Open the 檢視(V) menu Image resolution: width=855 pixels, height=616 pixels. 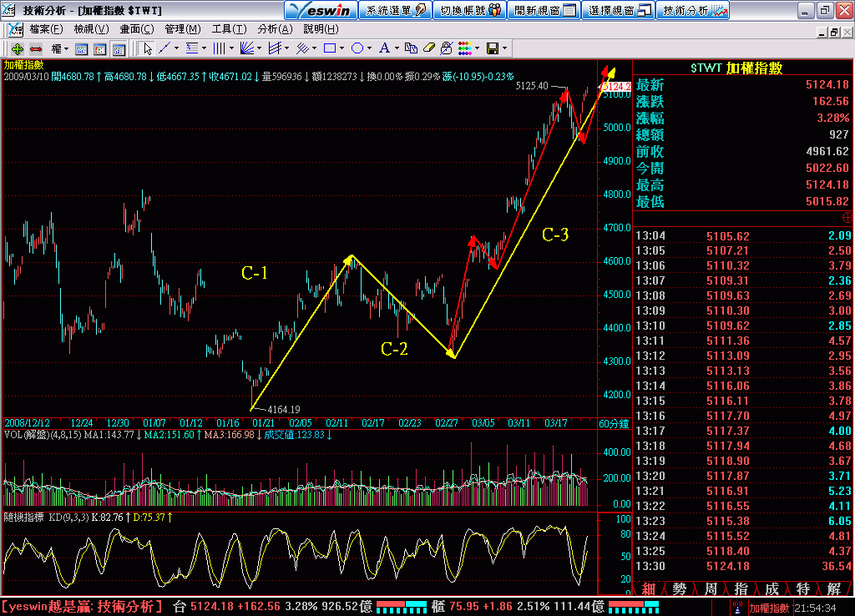point(91,29)
